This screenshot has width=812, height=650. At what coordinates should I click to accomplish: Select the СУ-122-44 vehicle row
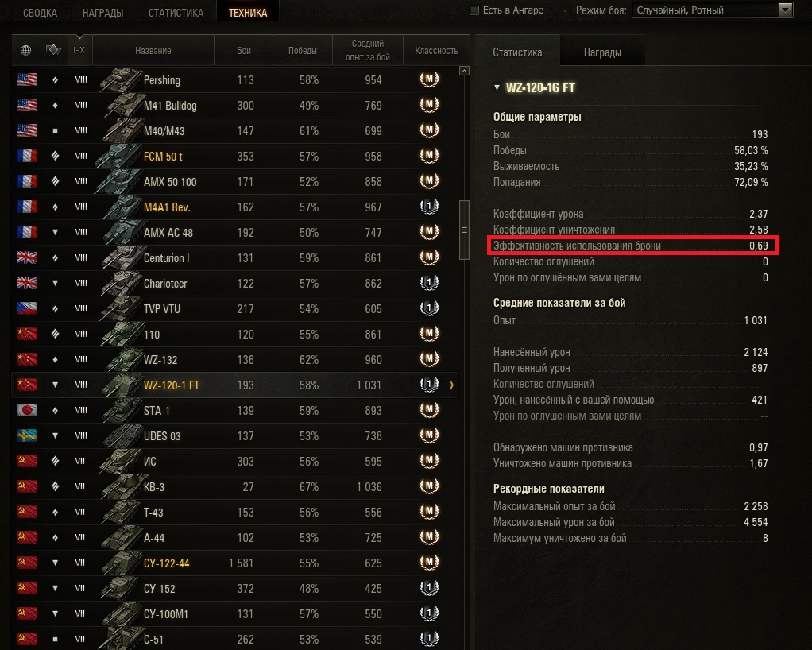point(234,563)
